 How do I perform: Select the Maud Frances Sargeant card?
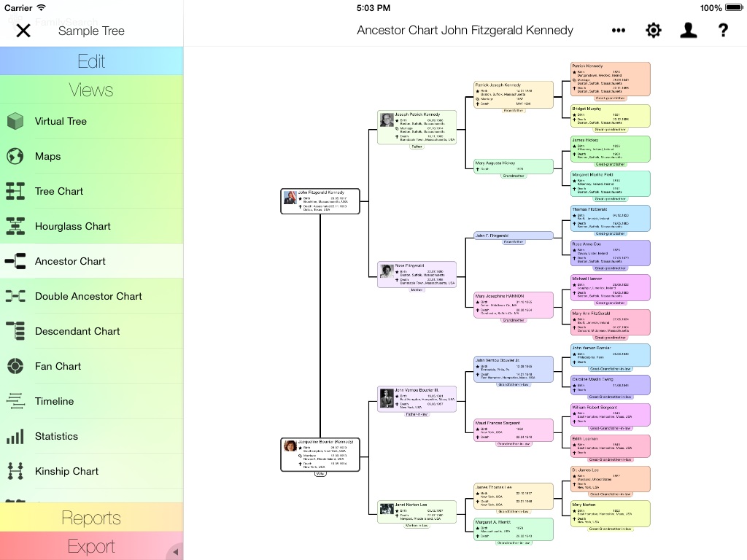pyautogui.click(x=513, y=430)
